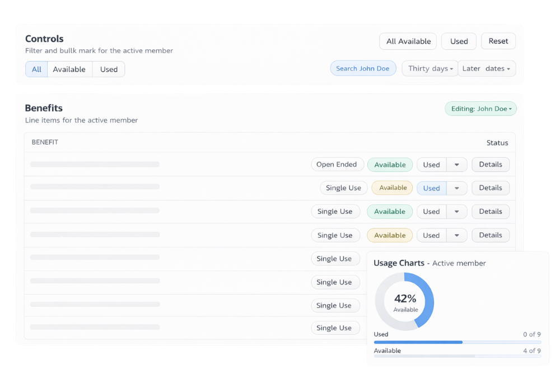Click Details on the last benefit row shown

[491, 235]
